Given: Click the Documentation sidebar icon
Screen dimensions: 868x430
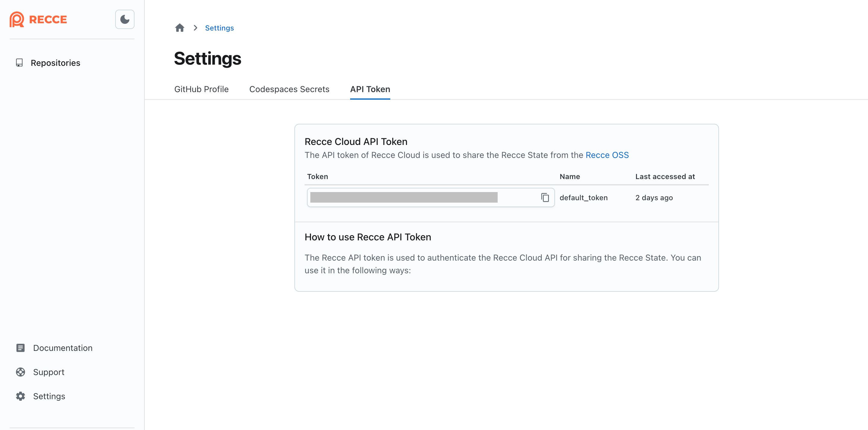Looking at the screenshot, I should (x=20, y=348).
